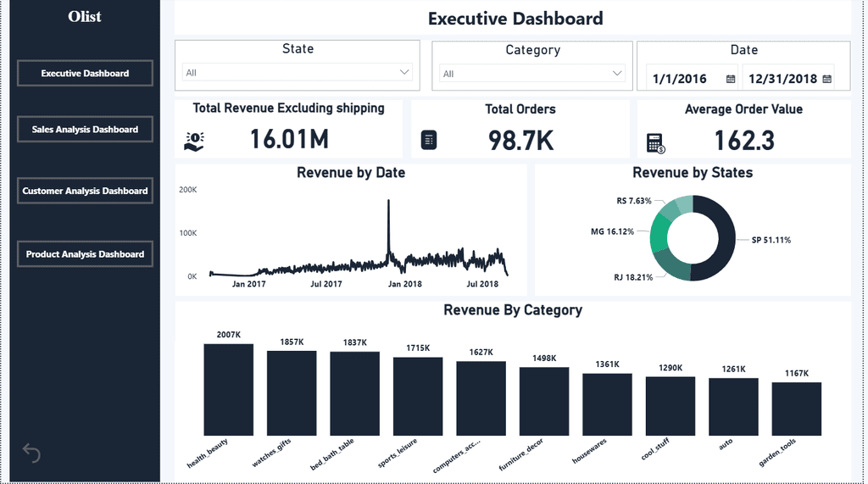
Task: Click the revenue hand-coin icon
Action: tap(194, 142)
